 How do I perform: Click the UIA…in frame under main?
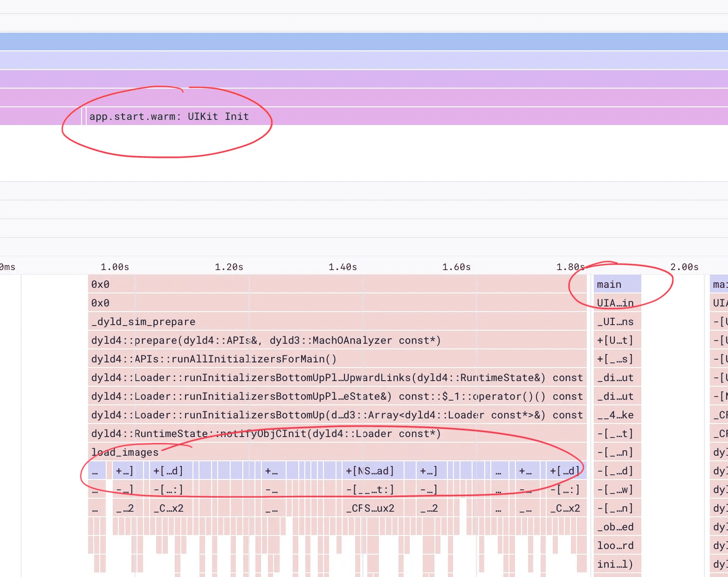tap(615, 303)
